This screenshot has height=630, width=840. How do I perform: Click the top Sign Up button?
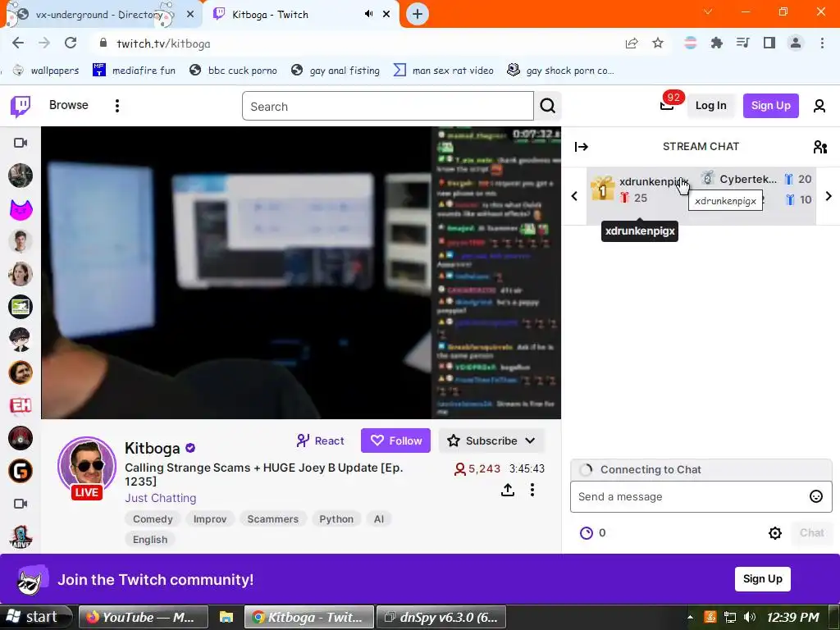pos(770,106)
